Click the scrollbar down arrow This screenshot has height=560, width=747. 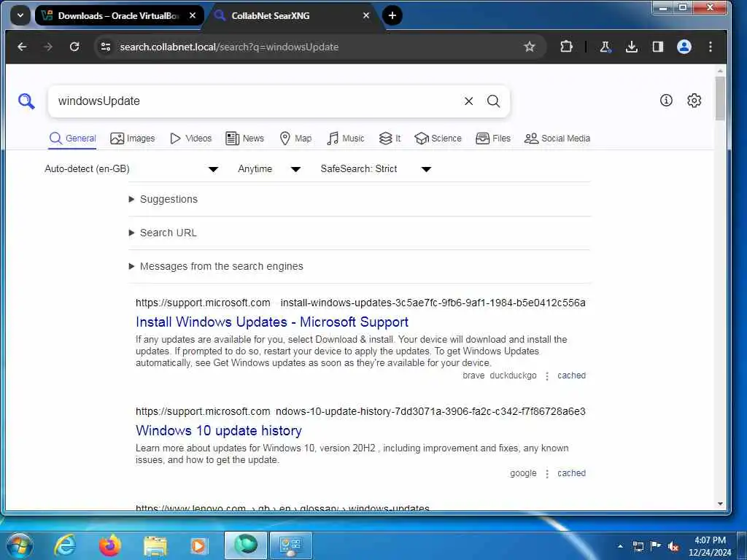[720, 504]
